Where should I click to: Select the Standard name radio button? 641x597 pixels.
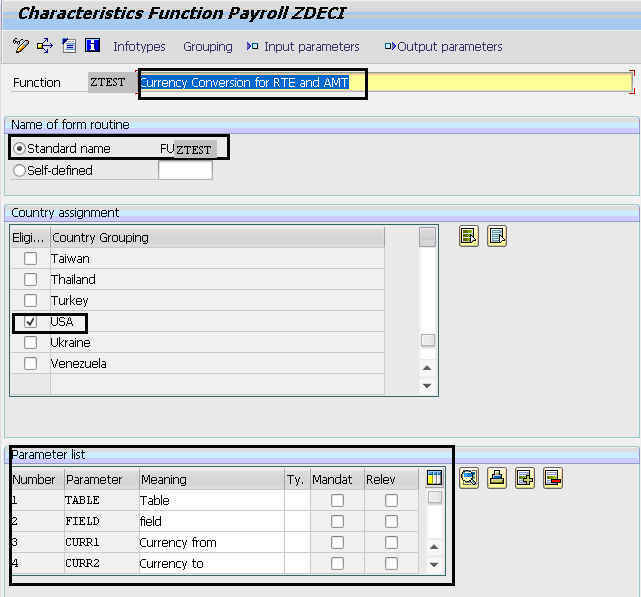pos(19,148)
